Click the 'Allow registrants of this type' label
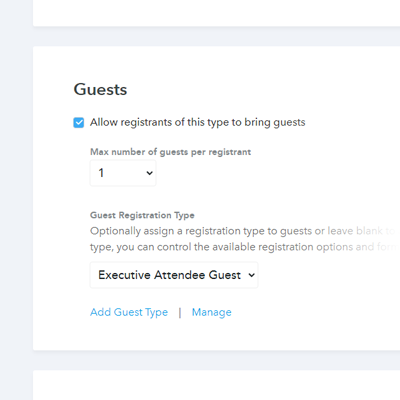Viewport: 400px width, 400px height. (197, 122)
